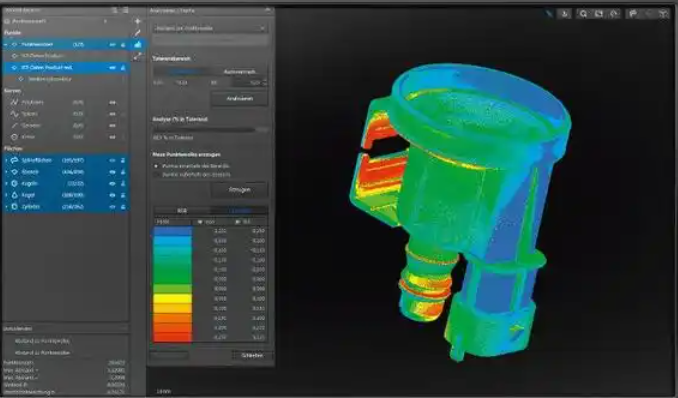The width and height of the screenshot is (678, 398).
Task: Select the Geraden row in Kurven
Action: click(x=65, y=125)
